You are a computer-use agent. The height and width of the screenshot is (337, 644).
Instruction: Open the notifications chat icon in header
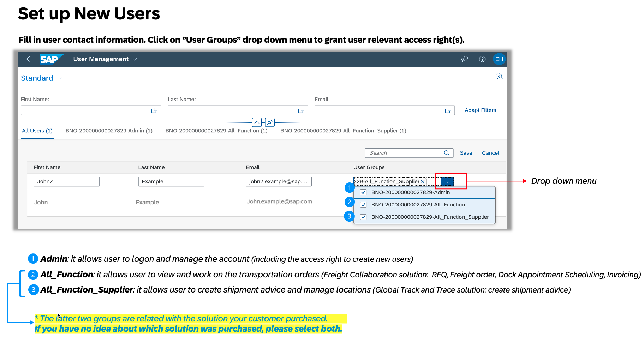[x=465, y=59]
